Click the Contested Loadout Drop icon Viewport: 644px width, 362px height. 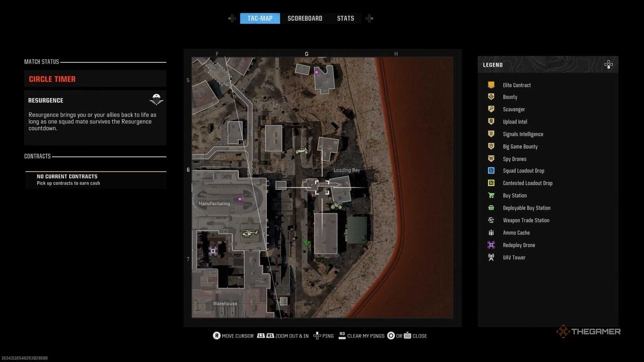tap(491, 183)
